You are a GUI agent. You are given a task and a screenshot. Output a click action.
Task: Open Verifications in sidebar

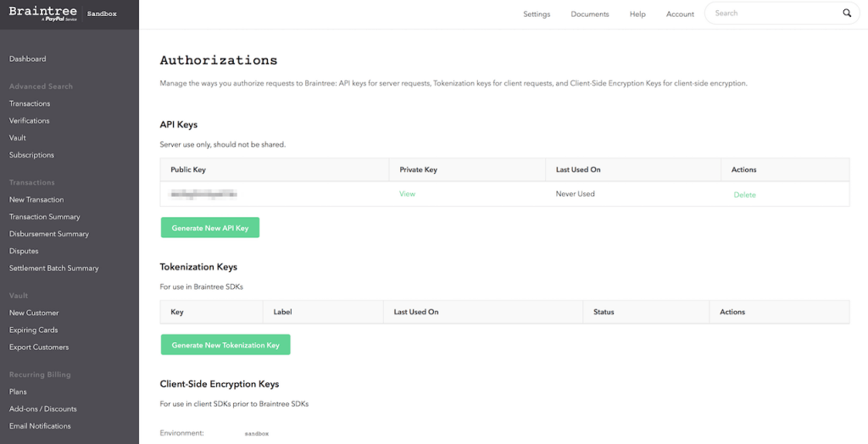[x=30, y=121]
